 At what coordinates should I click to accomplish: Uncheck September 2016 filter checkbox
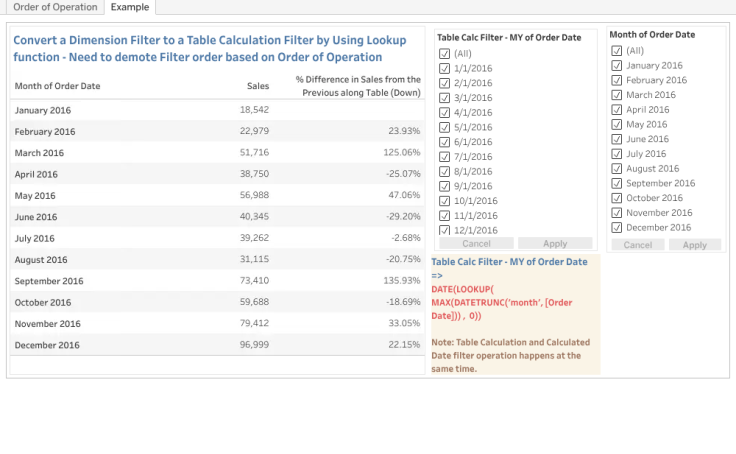616,183
